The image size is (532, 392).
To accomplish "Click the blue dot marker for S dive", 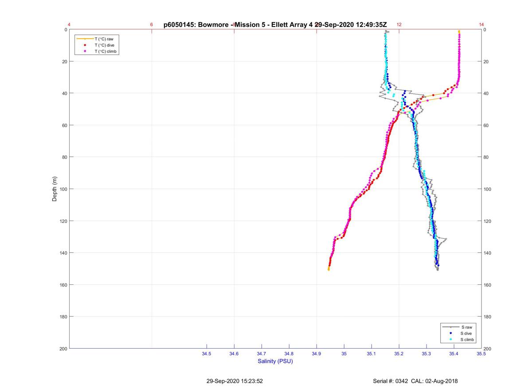I will tap(451, 333).
